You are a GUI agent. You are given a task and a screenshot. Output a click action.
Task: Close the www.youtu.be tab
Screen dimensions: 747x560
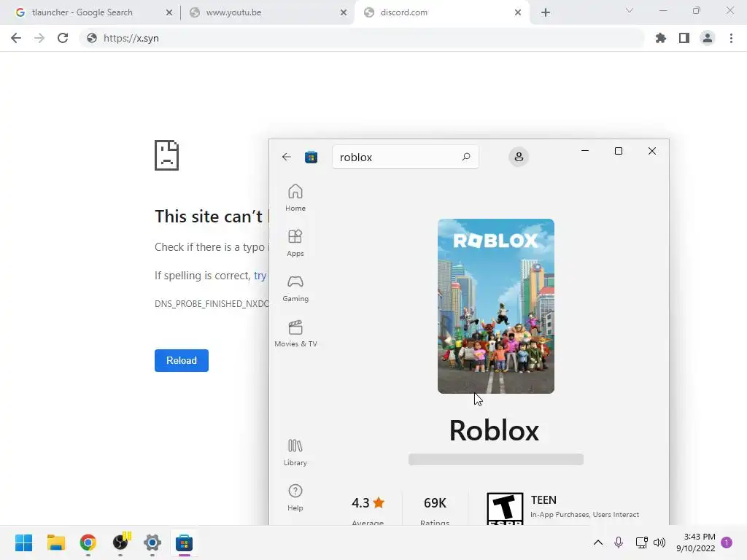(344, 12)
